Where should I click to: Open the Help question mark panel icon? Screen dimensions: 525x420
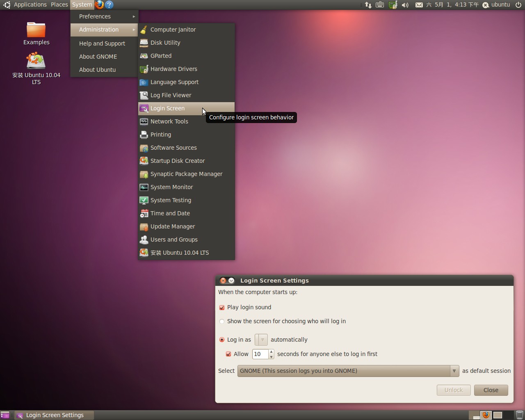tap(109, 5)
